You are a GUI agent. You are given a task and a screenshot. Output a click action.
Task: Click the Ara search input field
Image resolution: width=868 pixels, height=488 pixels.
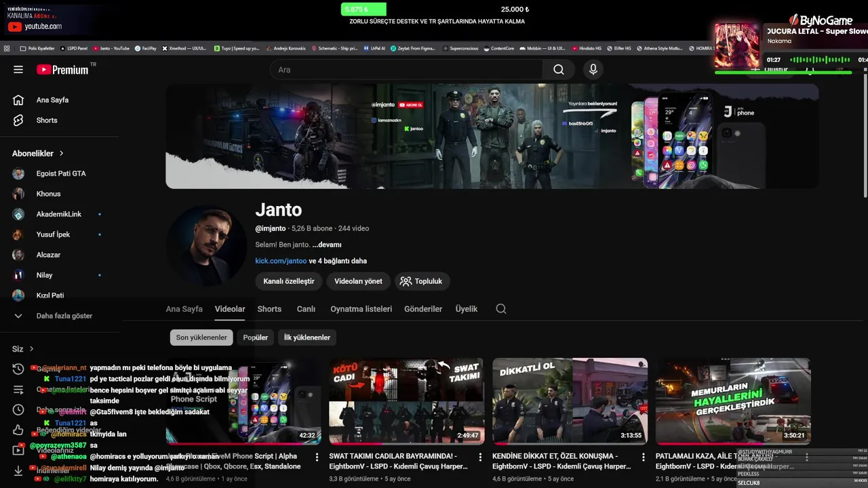click(407, 69)
